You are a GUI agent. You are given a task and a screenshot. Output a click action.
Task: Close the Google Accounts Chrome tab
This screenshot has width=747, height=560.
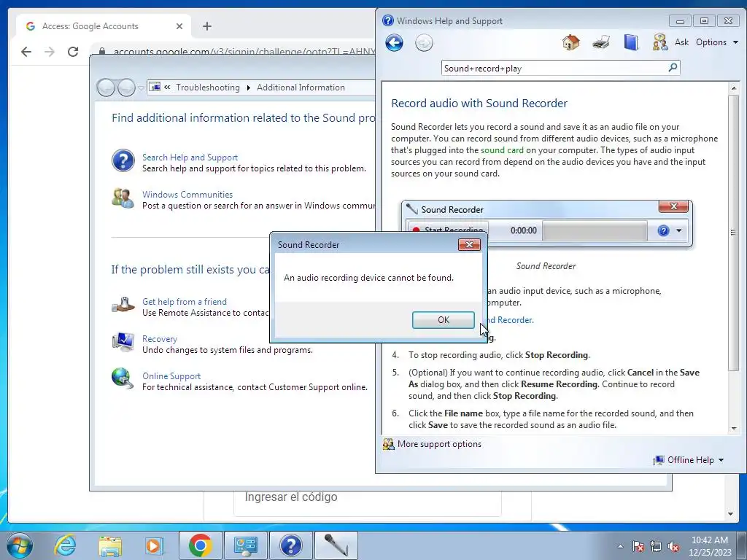coord(179,26)
